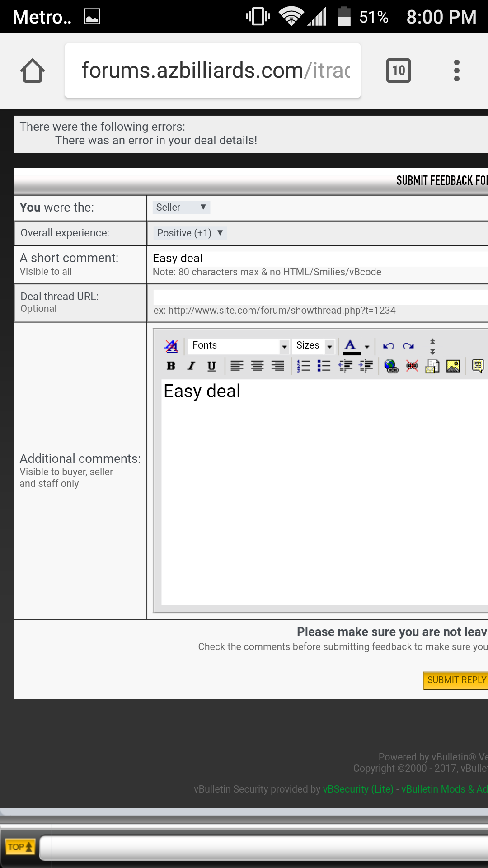The image size is (488, 868).
Task: Undo the last editor action
Action: coord(388,346)
